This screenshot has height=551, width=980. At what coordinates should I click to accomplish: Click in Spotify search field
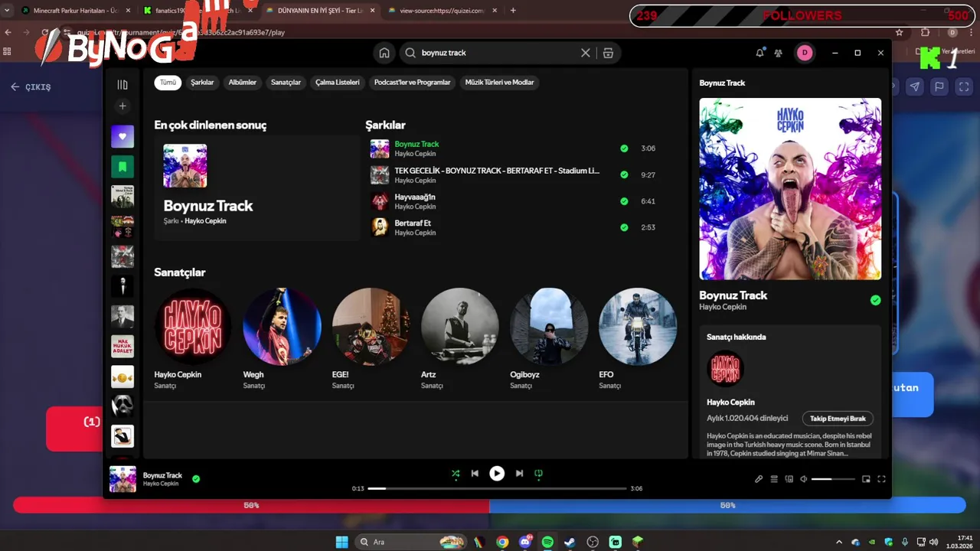(x=498, y=53)
